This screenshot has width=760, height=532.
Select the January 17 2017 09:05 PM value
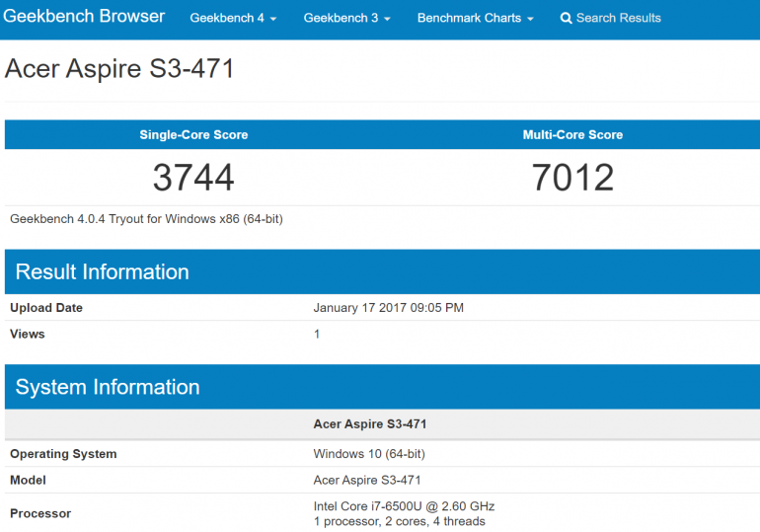(388, 308)
